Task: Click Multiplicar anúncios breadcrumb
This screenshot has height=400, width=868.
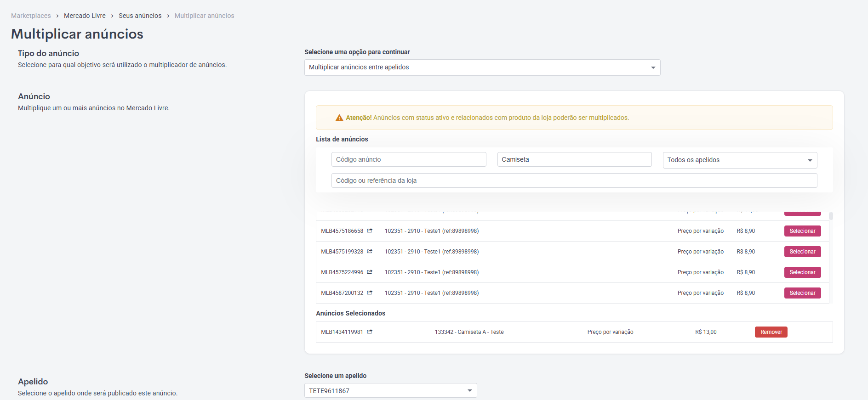Action: (204, 16)
